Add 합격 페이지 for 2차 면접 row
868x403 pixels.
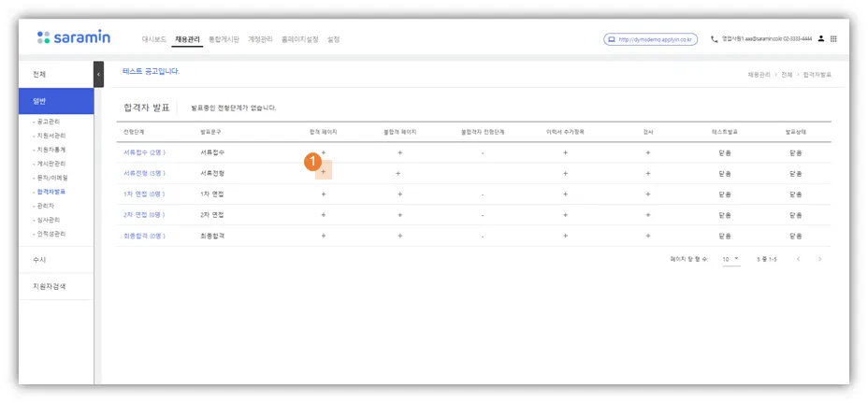324,215
